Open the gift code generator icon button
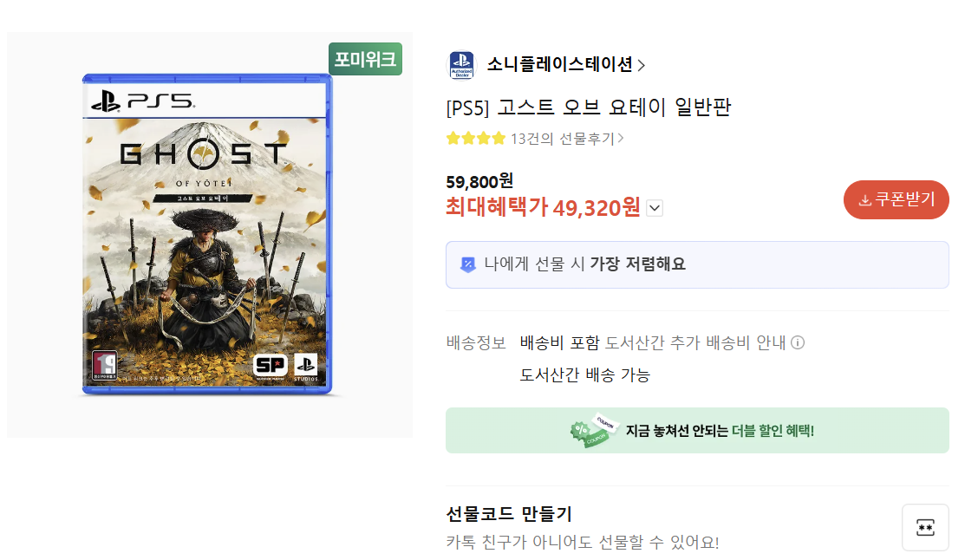 925,528
